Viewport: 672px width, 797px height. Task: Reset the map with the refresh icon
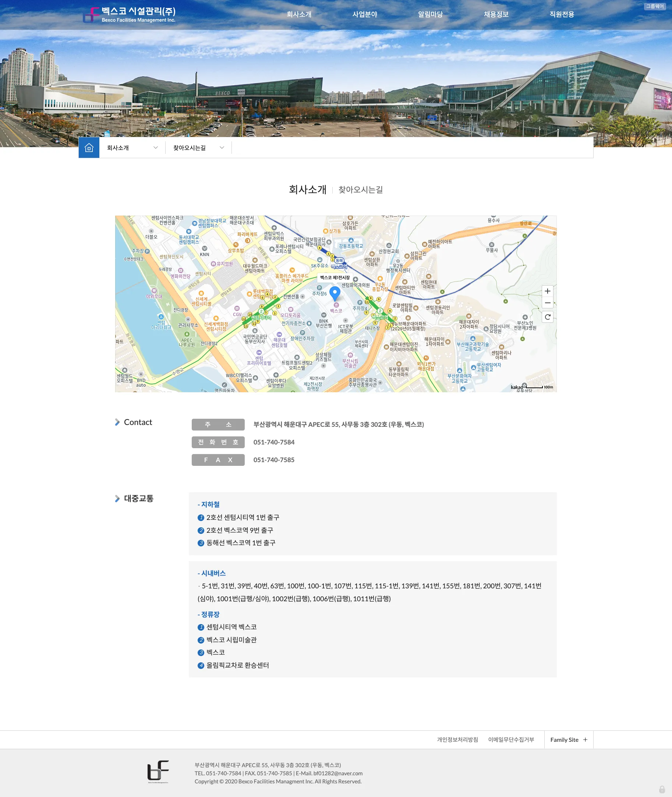pos(548,317)
